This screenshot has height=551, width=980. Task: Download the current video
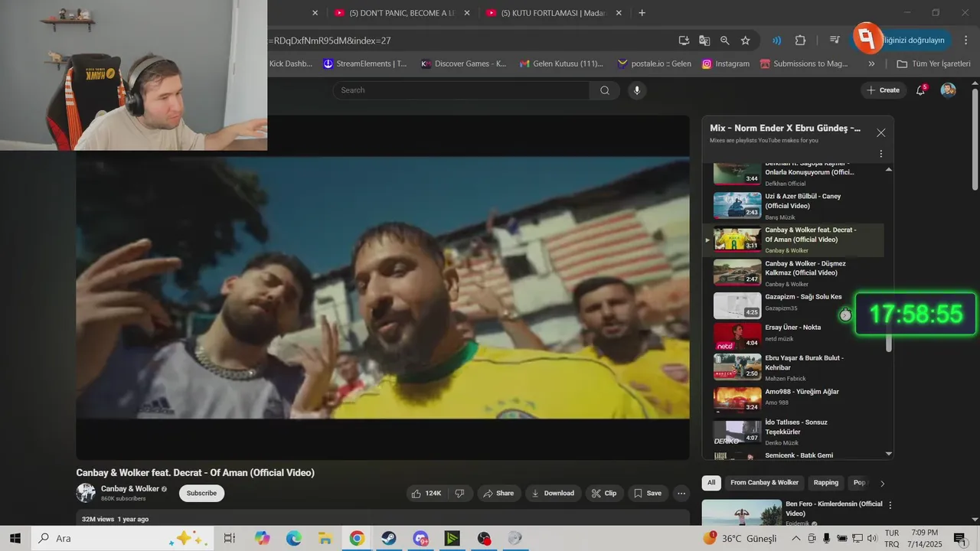(x=553, y=494)
